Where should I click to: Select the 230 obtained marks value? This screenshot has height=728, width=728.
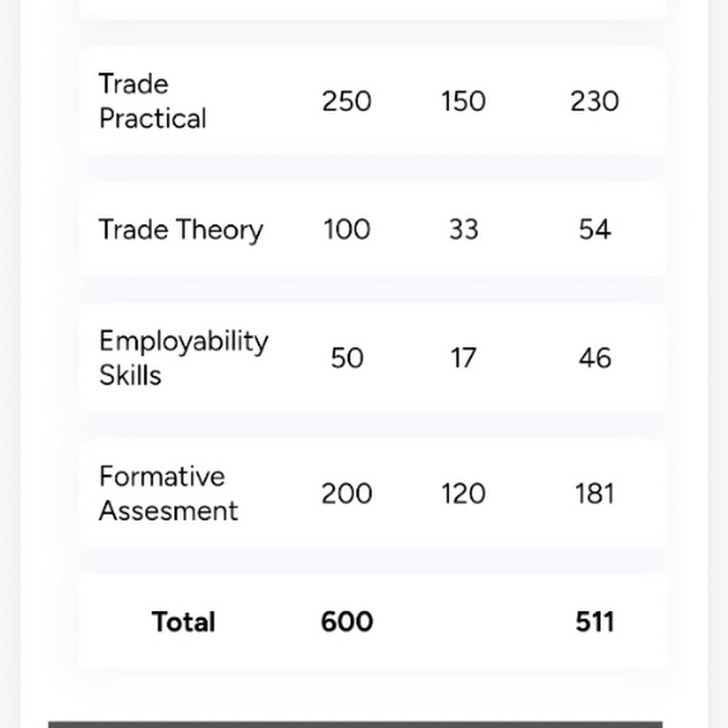tap(595, 101)
